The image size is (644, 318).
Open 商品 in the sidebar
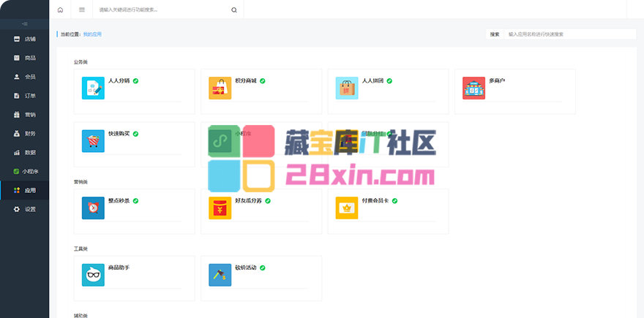click(25, 58)
